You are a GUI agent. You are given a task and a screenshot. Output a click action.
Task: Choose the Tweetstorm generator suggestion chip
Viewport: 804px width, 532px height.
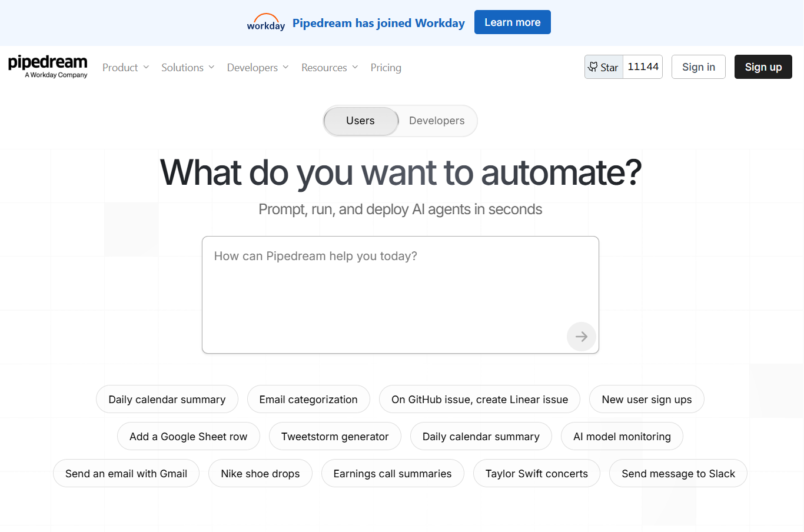pos(335,437)
